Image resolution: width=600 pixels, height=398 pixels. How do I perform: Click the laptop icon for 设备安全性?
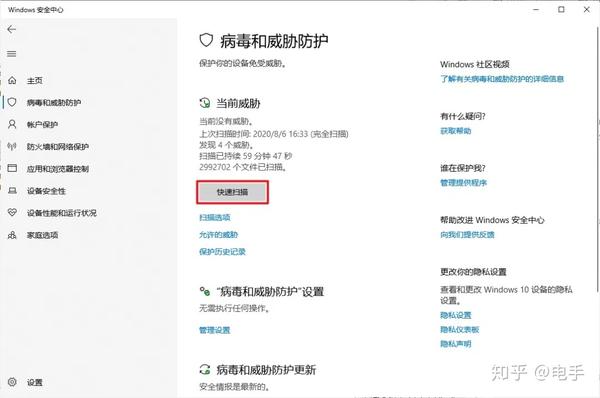[x=12, y=191]
